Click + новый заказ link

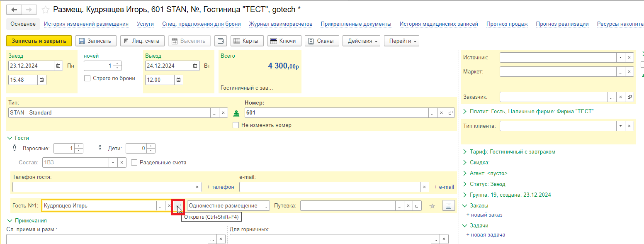[x=484, y=215]
